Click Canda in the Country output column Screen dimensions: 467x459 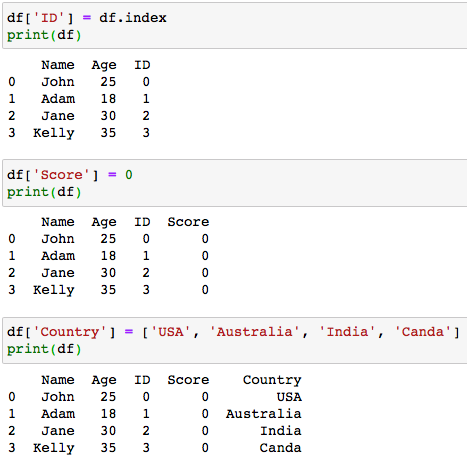pos(280,448)
